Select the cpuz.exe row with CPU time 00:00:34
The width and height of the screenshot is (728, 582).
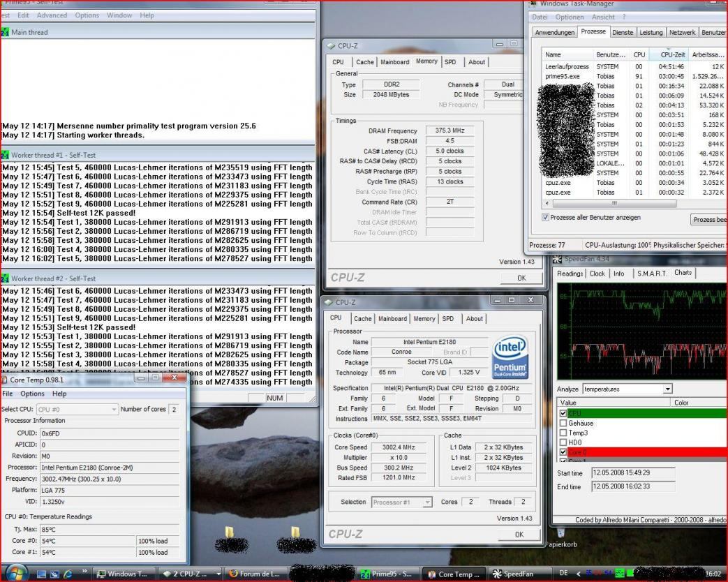tap(634, 182)
